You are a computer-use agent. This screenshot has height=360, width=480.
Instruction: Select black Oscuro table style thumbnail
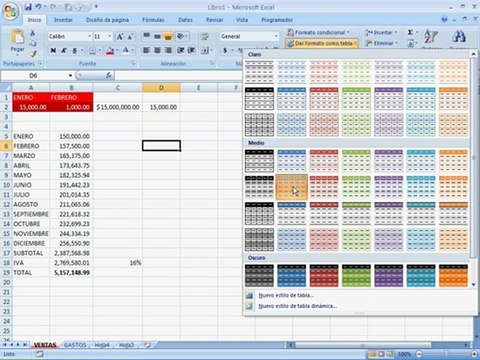pyautogui.click(x=259, y=275)
